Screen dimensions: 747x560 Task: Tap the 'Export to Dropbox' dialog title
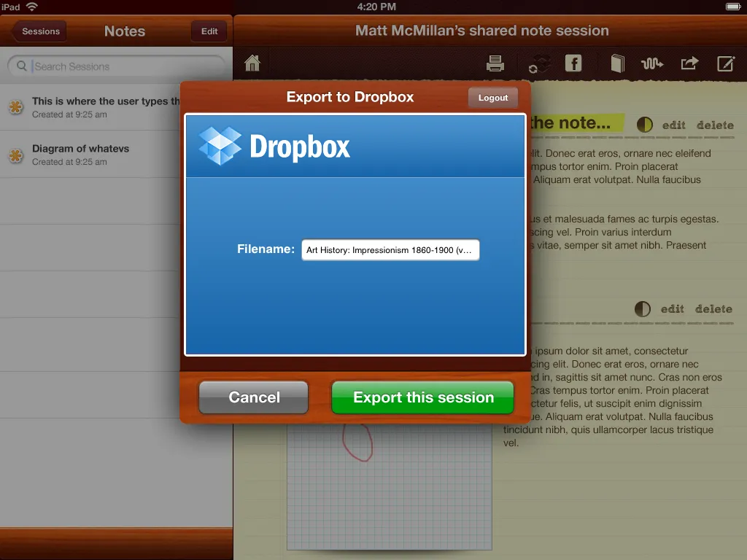349,97
